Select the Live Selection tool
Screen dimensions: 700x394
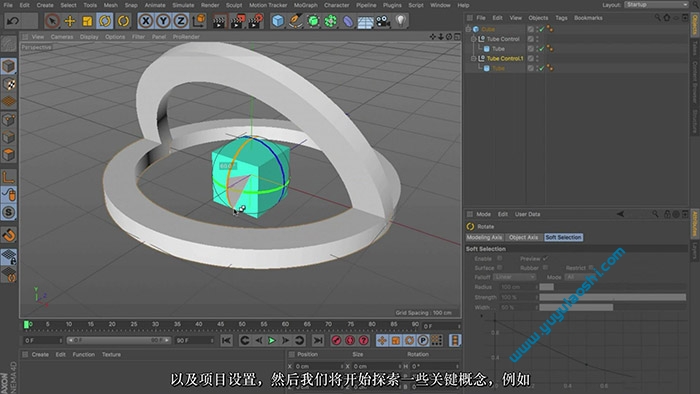pos(52,21)
